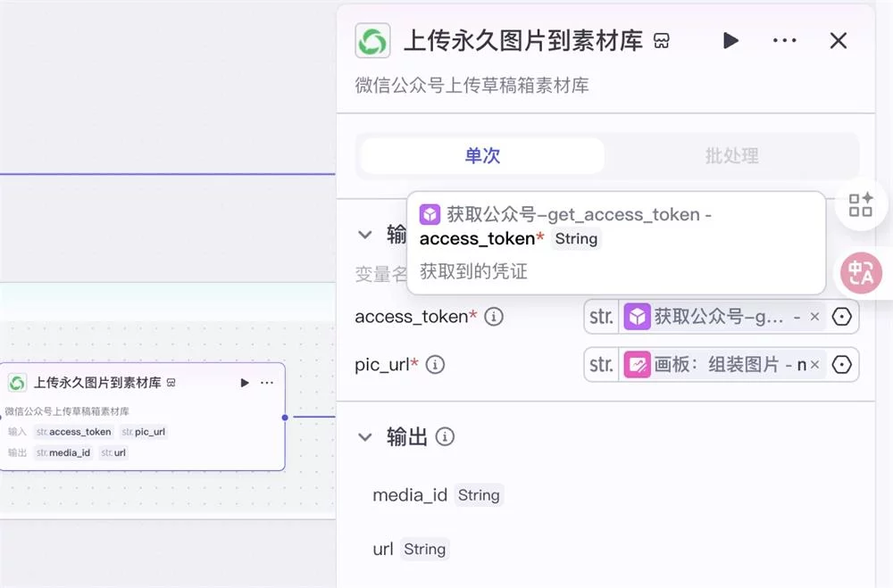The width and height of the screenshot is (893, 588).
Task: Open variable picker hexagon for pic_url
Action: [x=841, y=365]
